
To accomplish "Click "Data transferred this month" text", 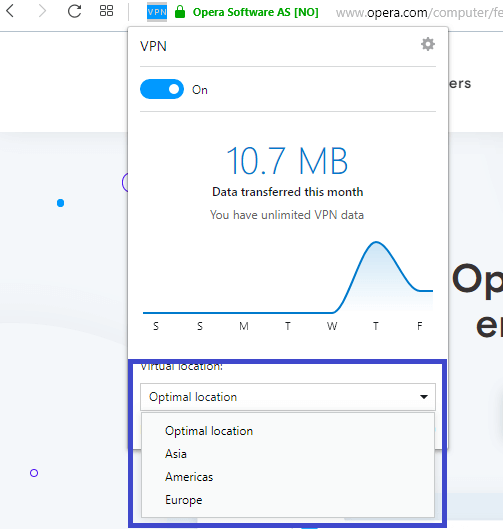I will coord(287,192).
